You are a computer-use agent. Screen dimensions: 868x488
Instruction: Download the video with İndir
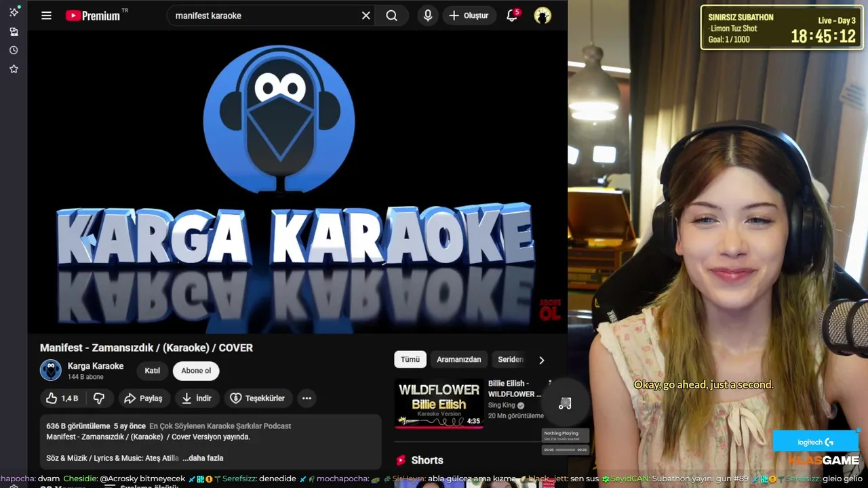tap(197, 399)
